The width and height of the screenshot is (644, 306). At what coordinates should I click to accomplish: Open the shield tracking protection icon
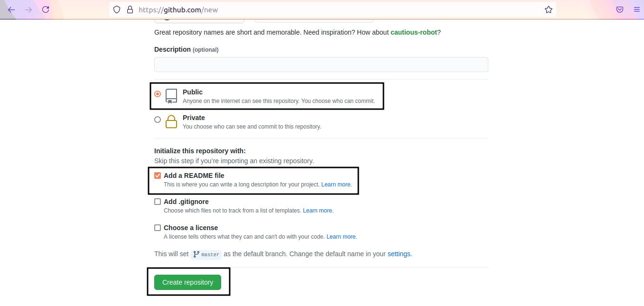coord(117,9)
